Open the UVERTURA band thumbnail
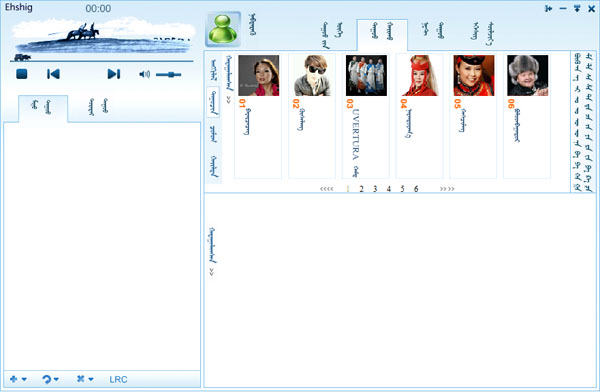 pos(366,75)
